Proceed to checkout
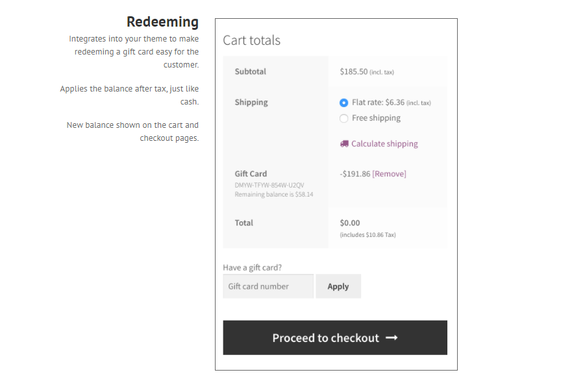 pos(335,337)
